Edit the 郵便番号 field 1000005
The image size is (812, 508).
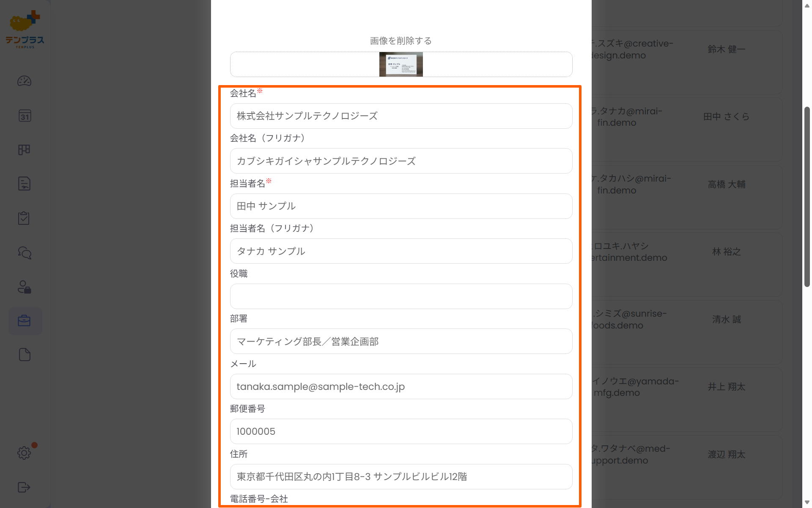(x=401, y=431)
